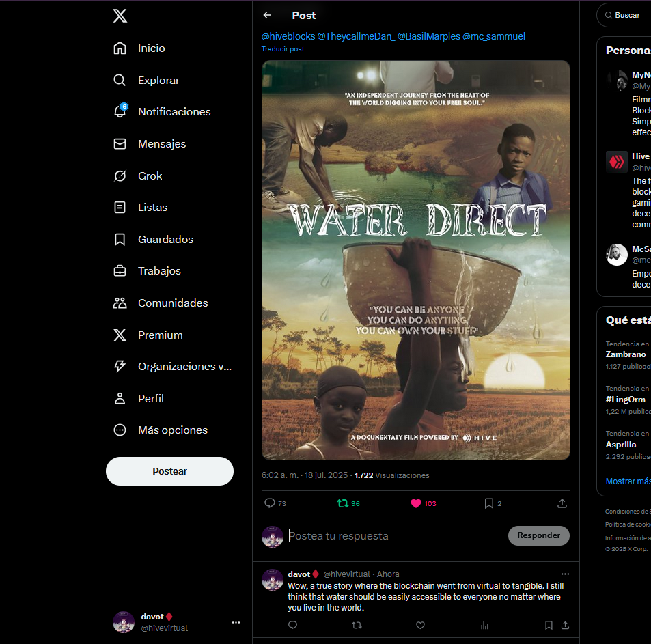Open Guardados bookmarks page
Viewport: 651px width, 644px height.
tap(154, 240)
